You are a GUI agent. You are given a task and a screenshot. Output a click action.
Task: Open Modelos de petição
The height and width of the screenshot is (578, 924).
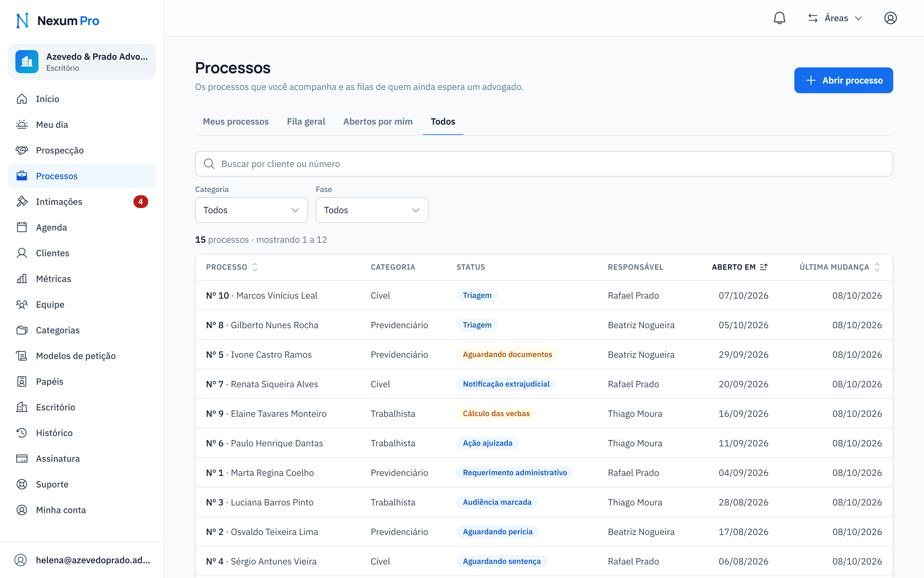click(x=82, y=356)
